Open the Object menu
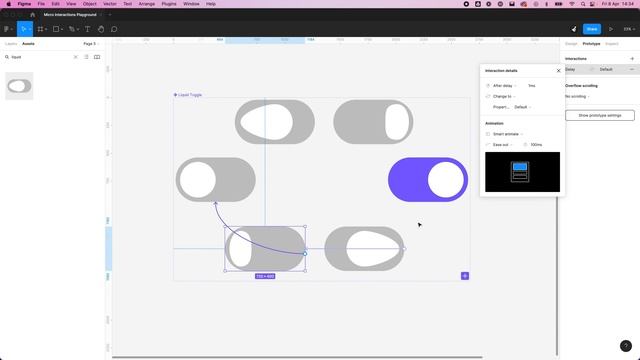640x360 pixels. tap(89, 4)
